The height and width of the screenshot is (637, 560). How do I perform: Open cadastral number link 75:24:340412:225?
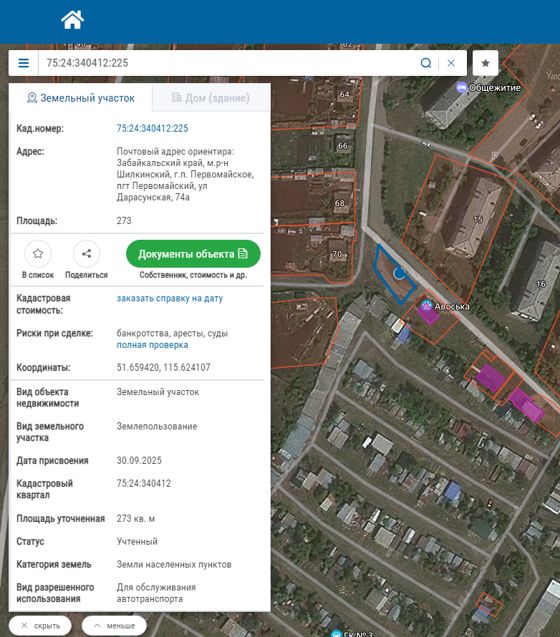coord(152,128)
